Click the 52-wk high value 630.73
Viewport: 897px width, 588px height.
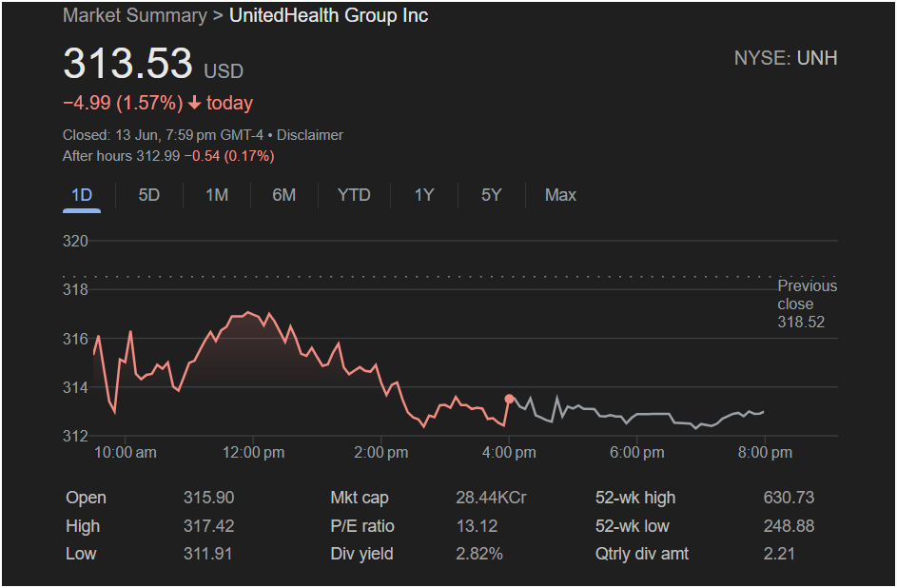coord(789,498)
